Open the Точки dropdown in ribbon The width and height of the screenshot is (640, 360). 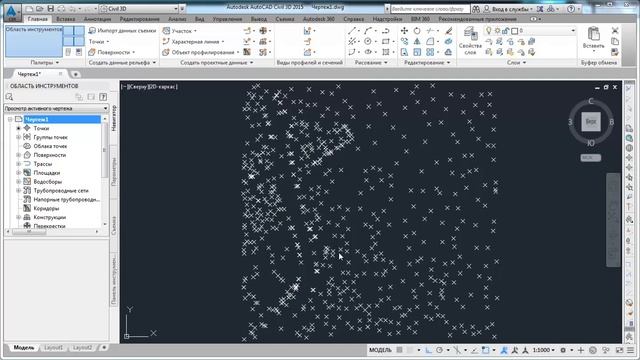99,42
